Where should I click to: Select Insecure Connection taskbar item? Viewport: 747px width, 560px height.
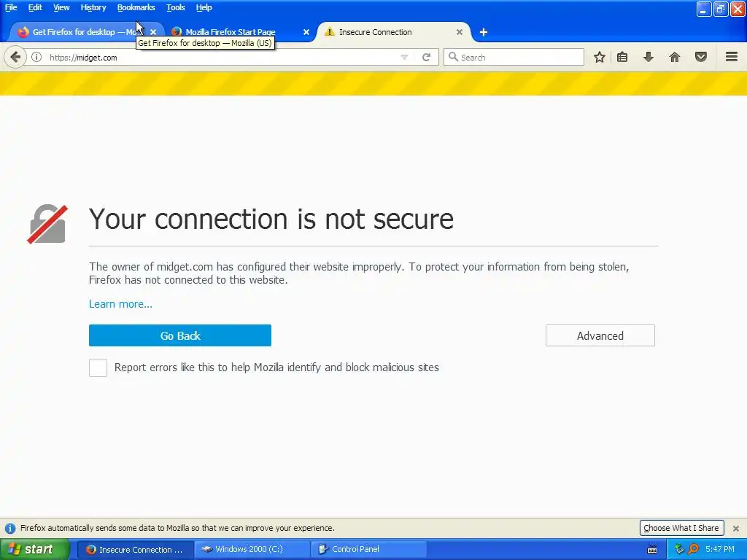pos(136,550)
